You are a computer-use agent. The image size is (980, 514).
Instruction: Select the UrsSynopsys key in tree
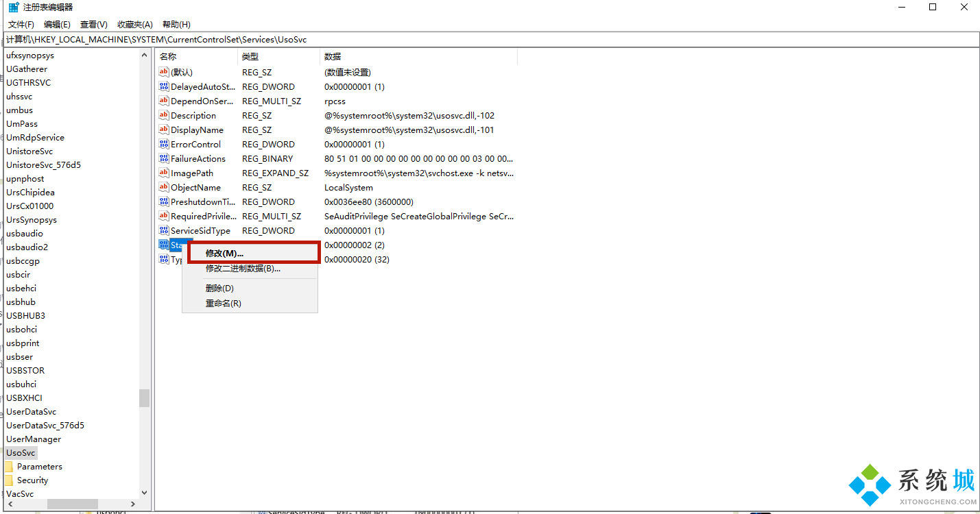click(x=32, y=220)
